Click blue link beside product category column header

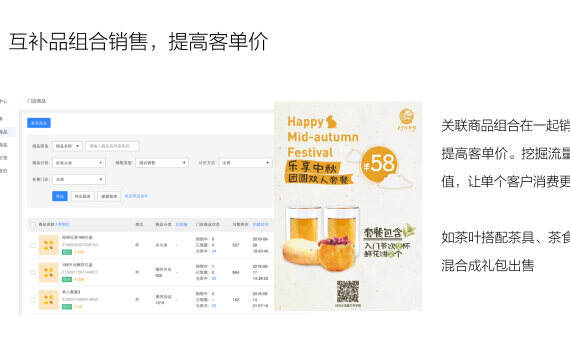click(181, 224)
